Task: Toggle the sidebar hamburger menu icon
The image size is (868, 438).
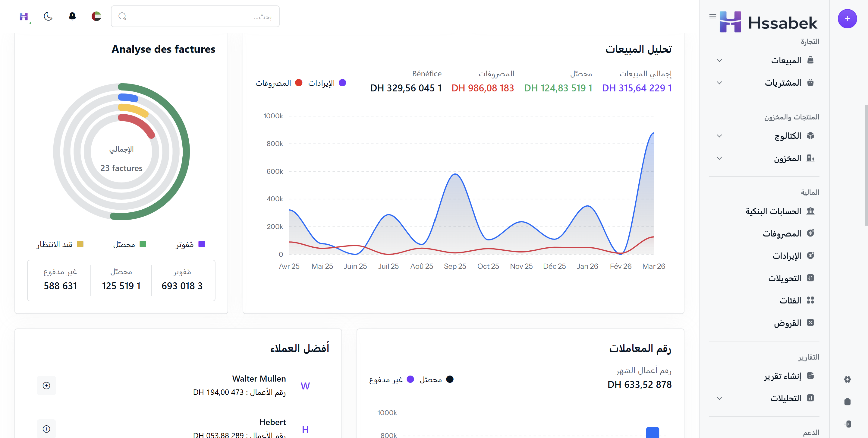Action: click(x=712, y=16)
